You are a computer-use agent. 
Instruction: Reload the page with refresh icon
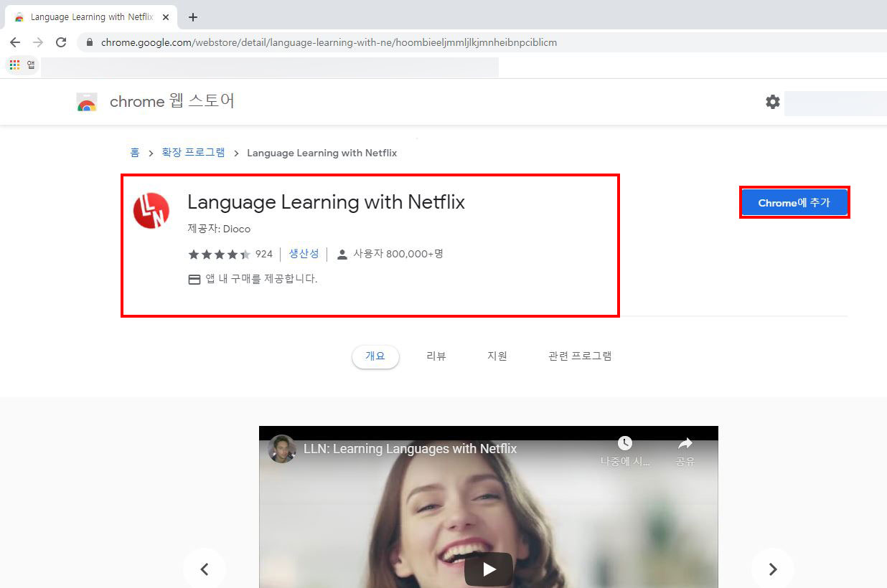[x=61, y=42]
